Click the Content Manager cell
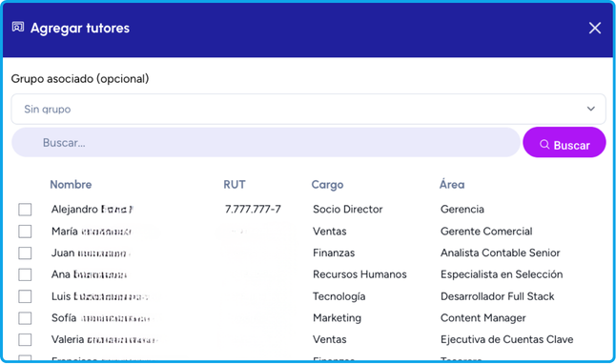The width and height of the screenshot is (616, 364). pyautogui.click(x=483, y=318)
